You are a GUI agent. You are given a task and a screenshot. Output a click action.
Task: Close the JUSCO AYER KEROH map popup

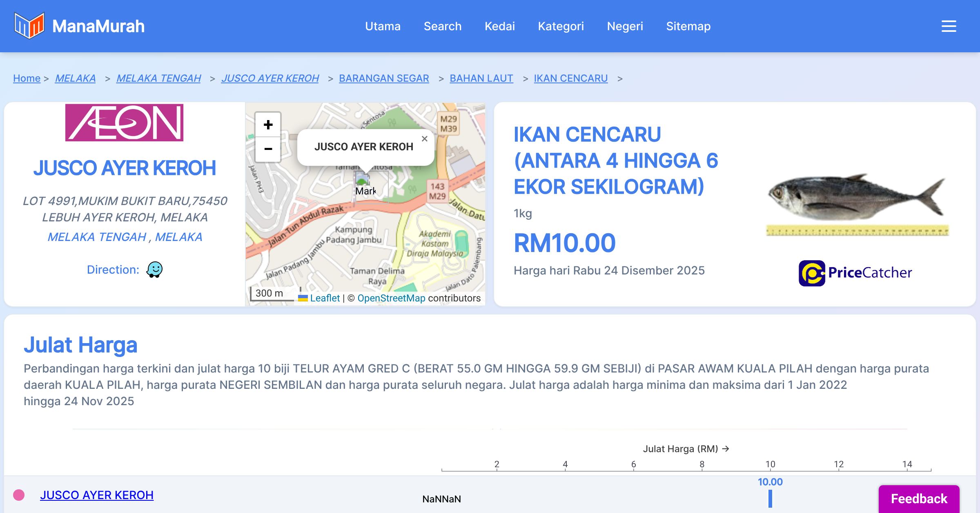coord(425,139)
